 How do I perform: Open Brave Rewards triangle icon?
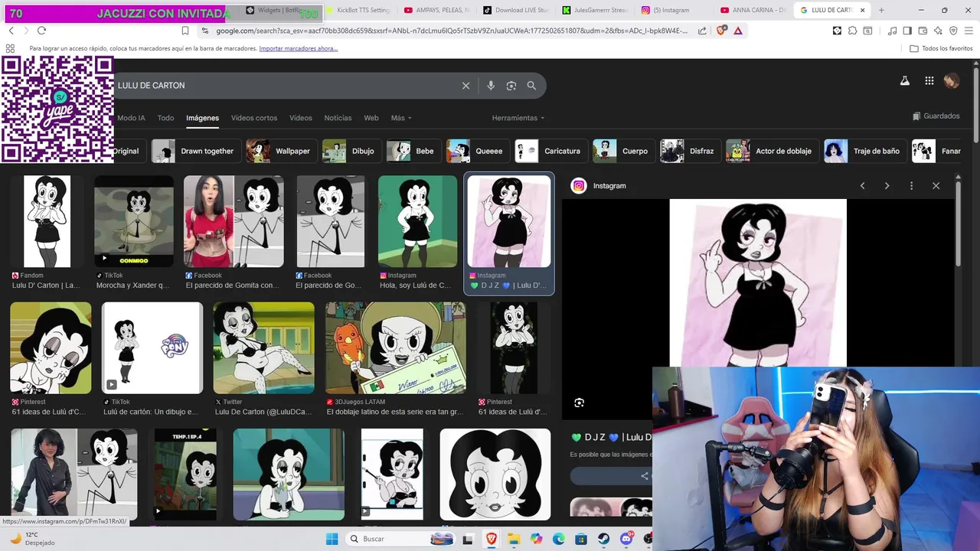pyautogui.click(x=737, y=31)
